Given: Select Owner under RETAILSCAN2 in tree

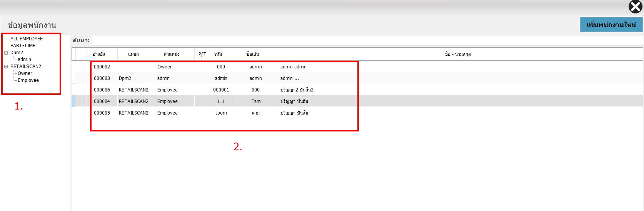Looking at the screenshot, I should coord(25,73).
